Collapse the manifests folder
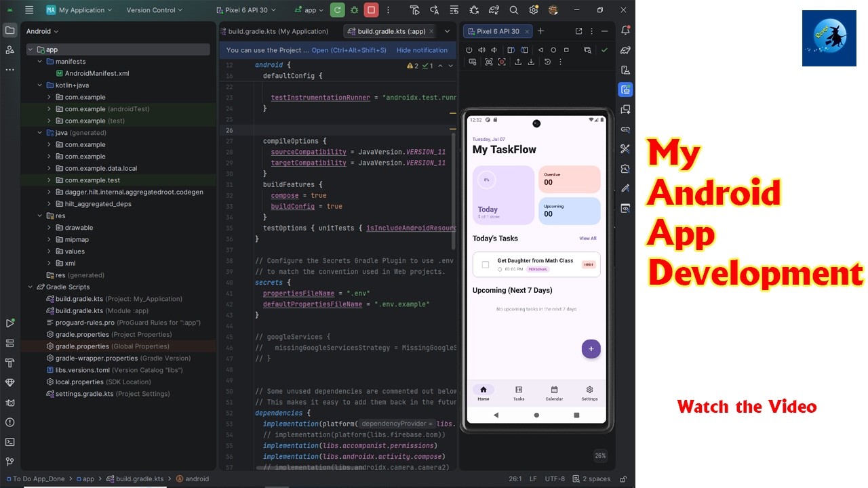Image resolution: width=868 pixels, height=488 pixels. (x=40, y=62)
